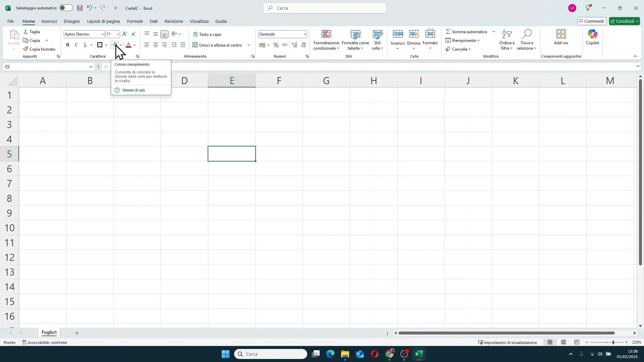Select the Foglio1 sheet tab
This screenshot has height=362, width=644.
49,333
